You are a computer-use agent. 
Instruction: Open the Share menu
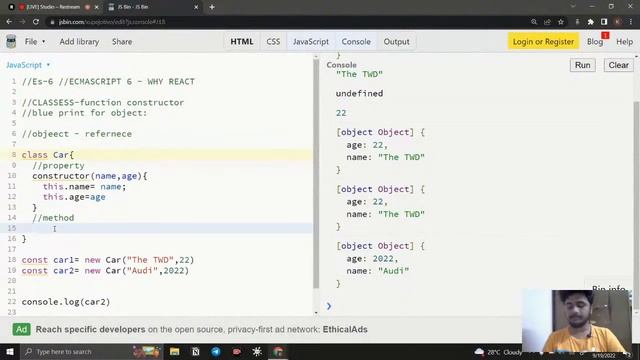click(122, 42)
